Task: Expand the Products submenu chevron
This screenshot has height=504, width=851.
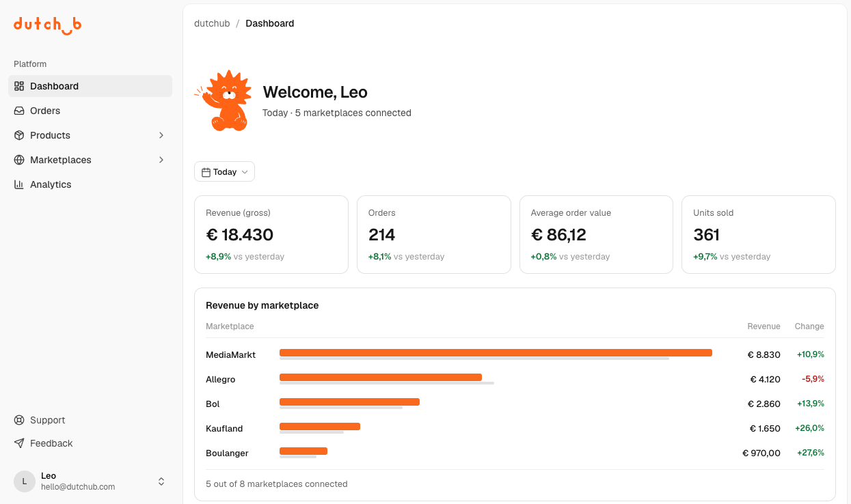Action: pos(161,135)
